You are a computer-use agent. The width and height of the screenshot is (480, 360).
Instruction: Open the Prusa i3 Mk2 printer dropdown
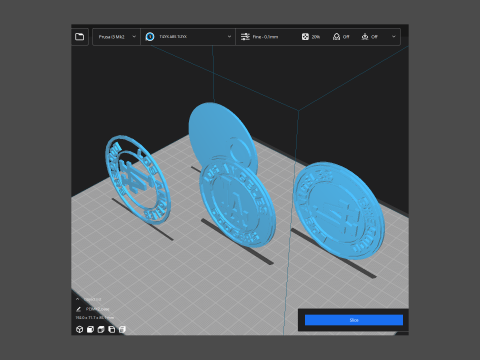pos(116,37)
